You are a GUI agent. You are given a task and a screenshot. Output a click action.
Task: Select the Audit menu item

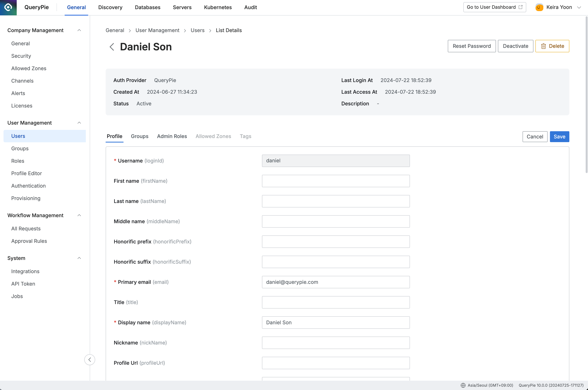(x=250, y=7)
